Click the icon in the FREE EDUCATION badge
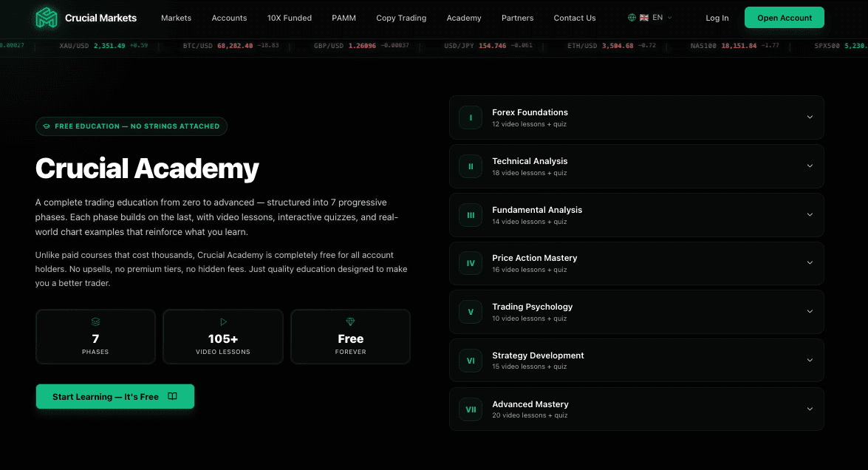868x470 pixels. tap(46, 126)
